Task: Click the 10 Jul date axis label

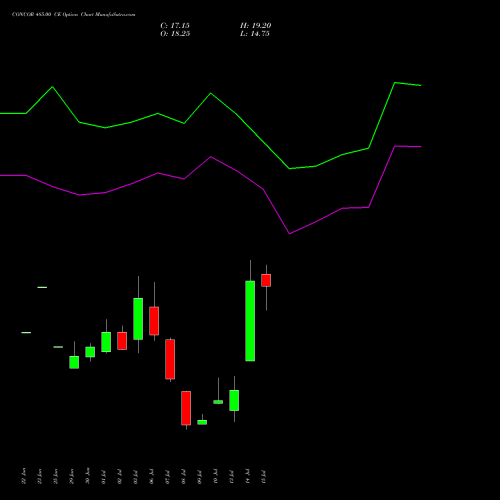Action: point(216,477)
